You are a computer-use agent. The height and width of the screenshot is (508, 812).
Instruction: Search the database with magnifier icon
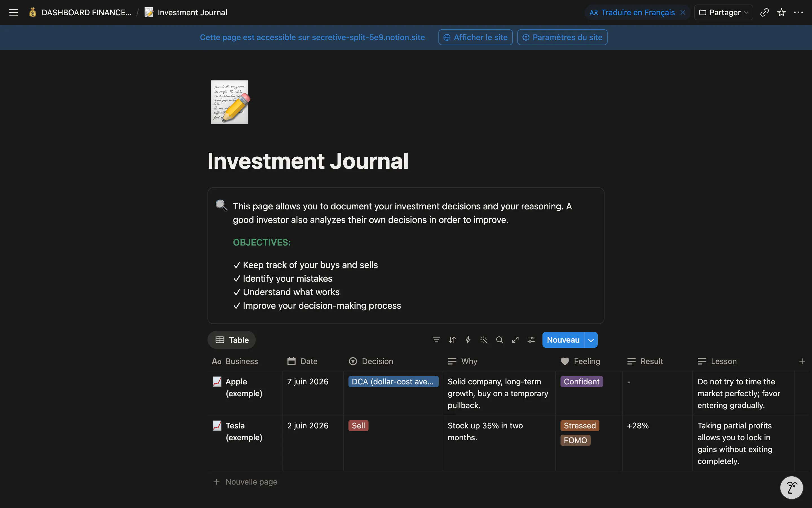click(499, 340)
